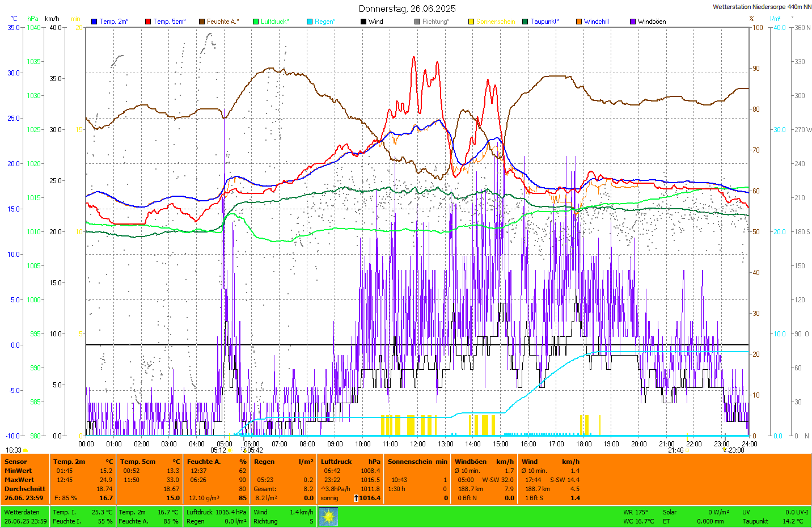Click the purple Windböen legend square
The width and height of the screenshot is (812, 528).
click(633, 22)
